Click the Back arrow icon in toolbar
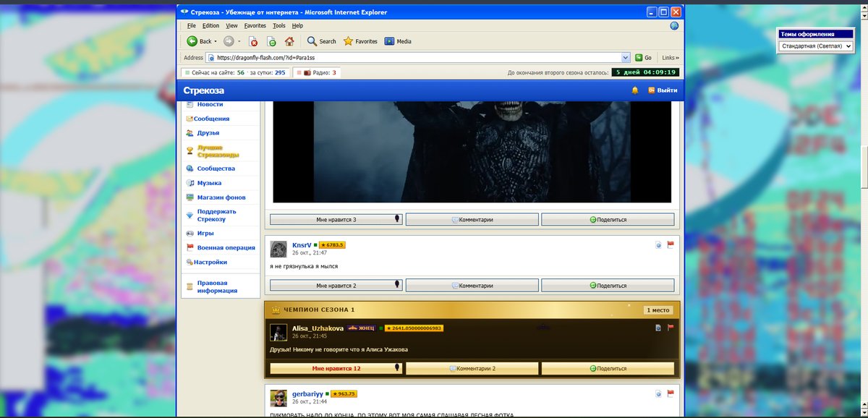Screen dimensions: 868x418 (x=192, y=41)
